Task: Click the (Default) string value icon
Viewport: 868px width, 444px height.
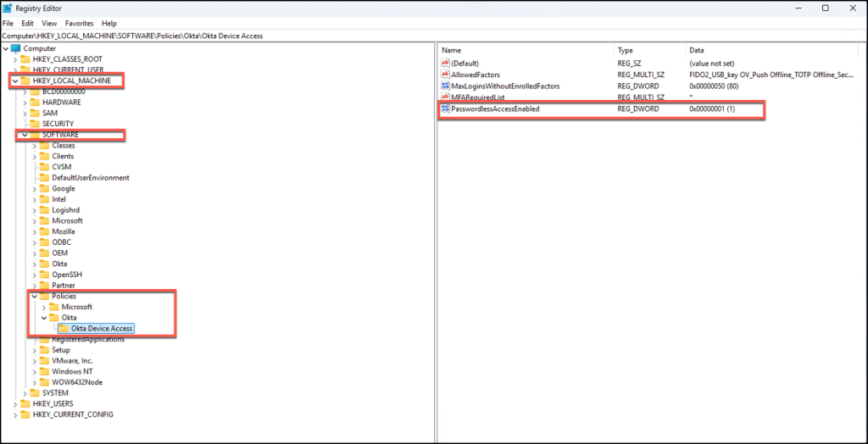Action: [445, 64]
